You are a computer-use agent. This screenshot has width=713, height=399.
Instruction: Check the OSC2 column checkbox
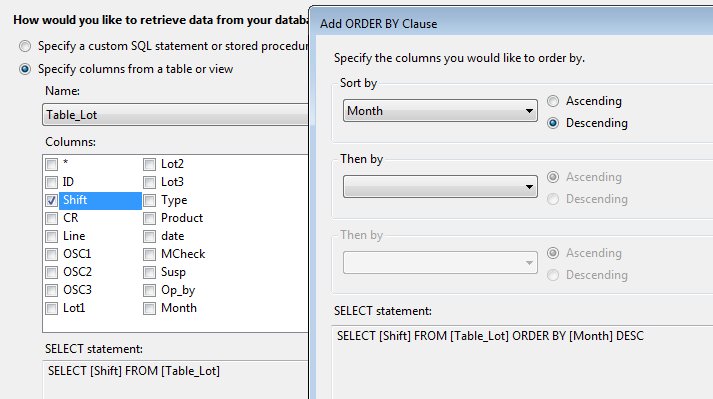pos(51,273)
